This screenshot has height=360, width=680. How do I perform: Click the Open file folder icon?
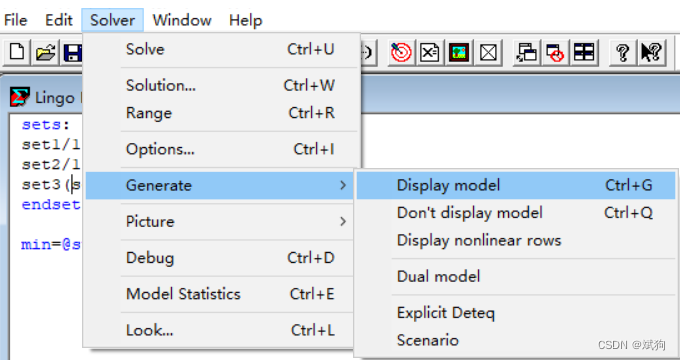[x=46, y=52]
